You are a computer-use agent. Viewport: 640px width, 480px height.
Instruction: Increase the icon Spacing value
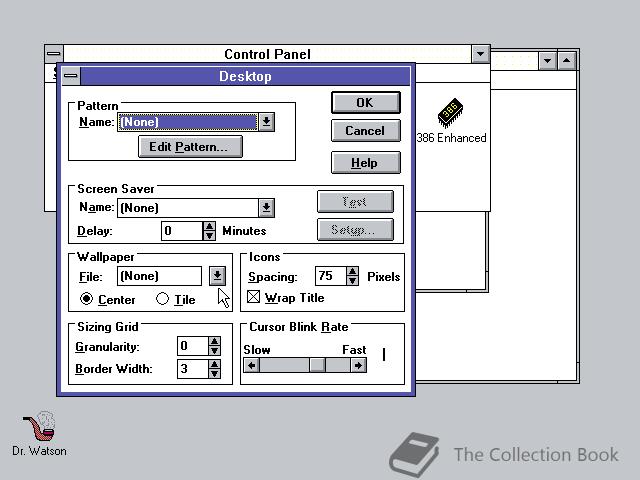[x=353, y=271]
